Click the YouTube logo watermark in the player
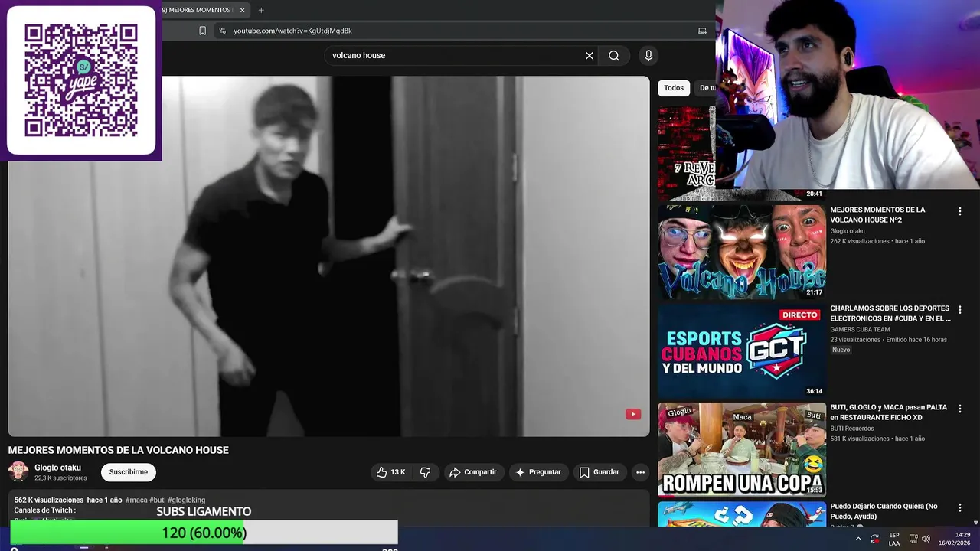Viewport: 980px width, 551px height. coord(633,414)
